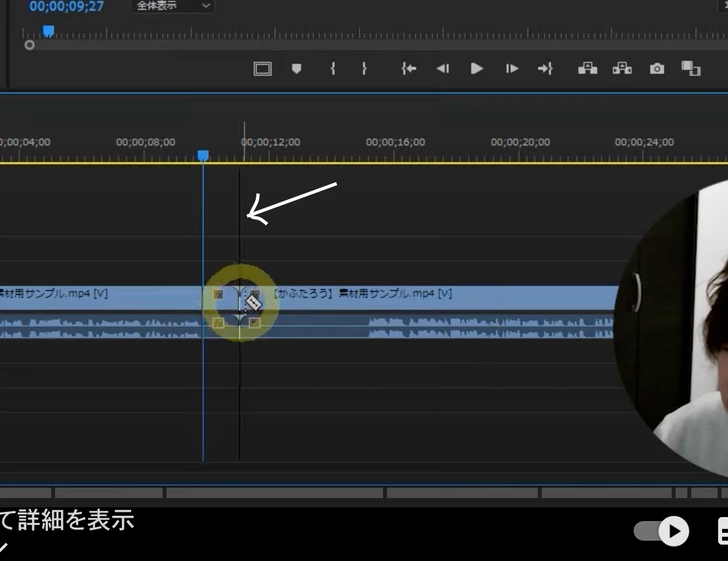The image size is (728, 561).
Task: Click 00;00;16;00 on the timeline ruler
Action: (395, 142)
